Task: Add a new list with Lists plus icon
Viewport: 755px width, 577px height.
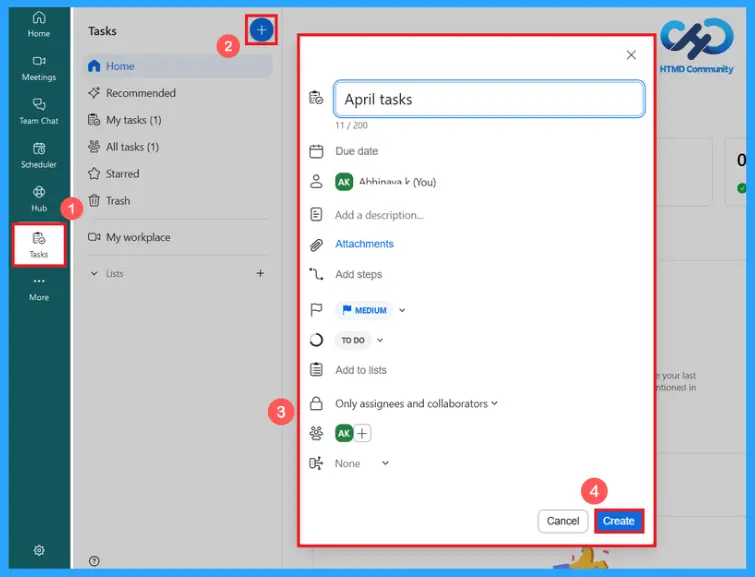Action: click(x=260, y=273)
